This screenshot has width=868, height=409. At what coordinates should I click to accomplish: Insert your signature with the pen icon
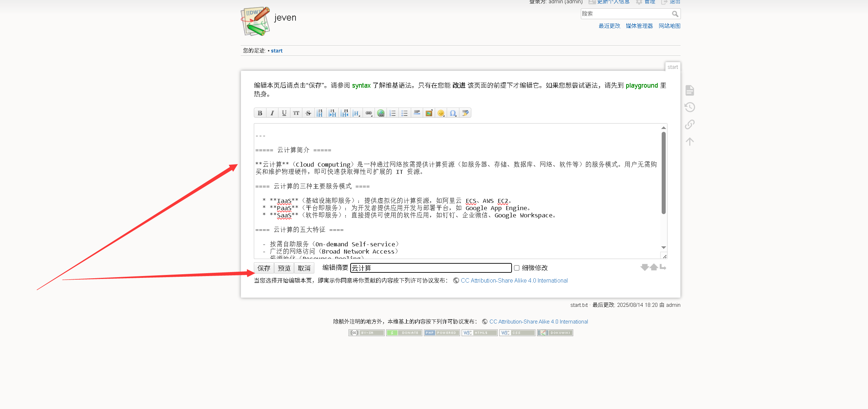click(465, 113)
